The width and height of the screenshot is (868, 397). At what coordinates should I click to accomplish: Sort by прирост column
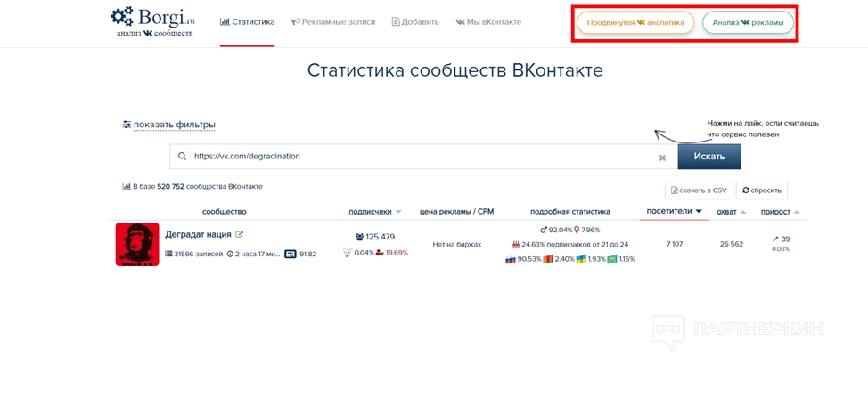(x=775, y=212)
